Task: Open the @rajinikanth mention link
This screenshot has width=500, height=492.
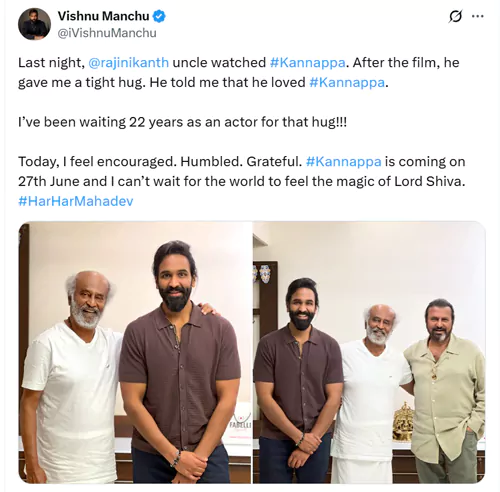Action: [129, 63]
